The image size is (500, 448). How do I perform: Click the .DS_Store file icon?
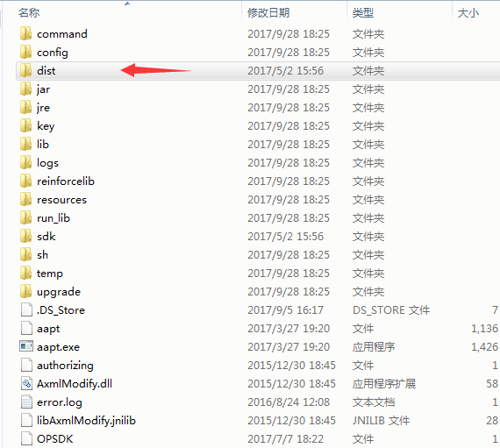pyautogui.click(x=26, y=309)
